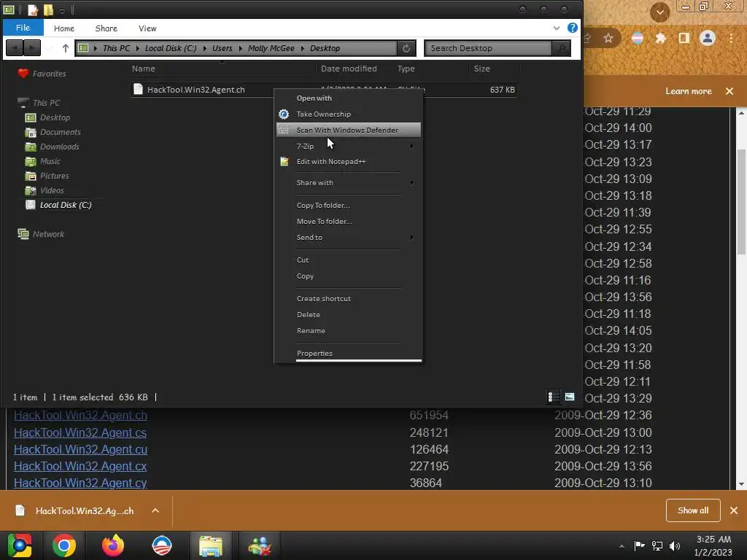This screenshot has height=560, width=747.
Task: Choose Scan With Windows Defender
Action: [349, 130]
